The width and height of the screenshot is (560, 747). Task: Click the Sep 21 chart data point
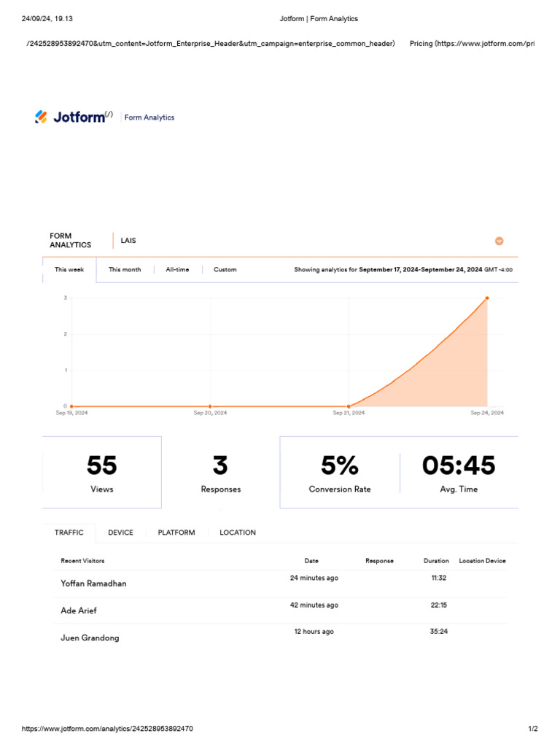click(349, 406)
